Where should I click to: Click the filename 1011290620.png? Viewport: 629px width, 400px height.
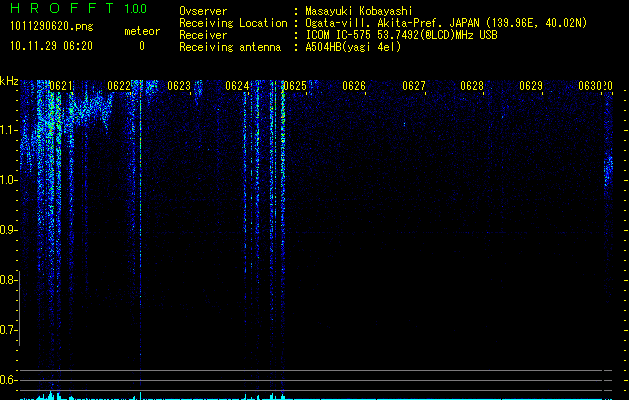pos(52,27)
